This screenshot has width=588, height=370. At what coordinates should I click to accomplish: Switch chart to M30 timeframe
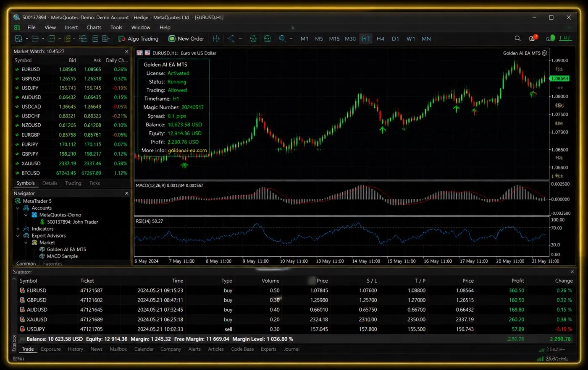[350, 39]
